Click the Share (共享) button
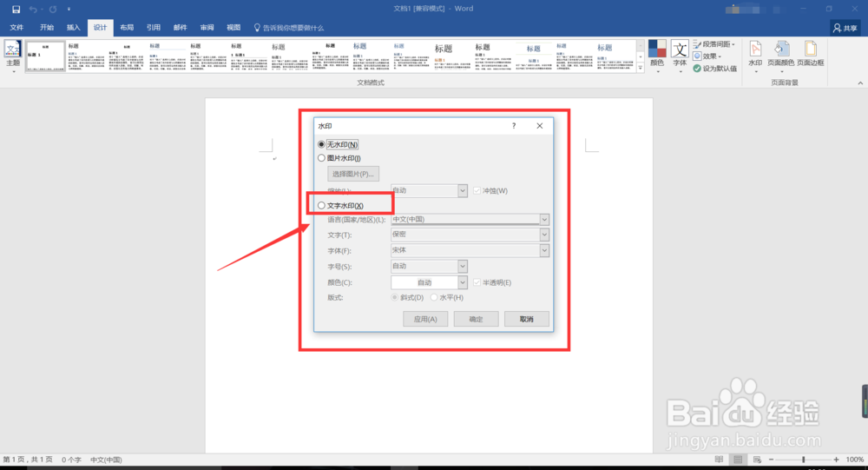 (x=845, y=28)
